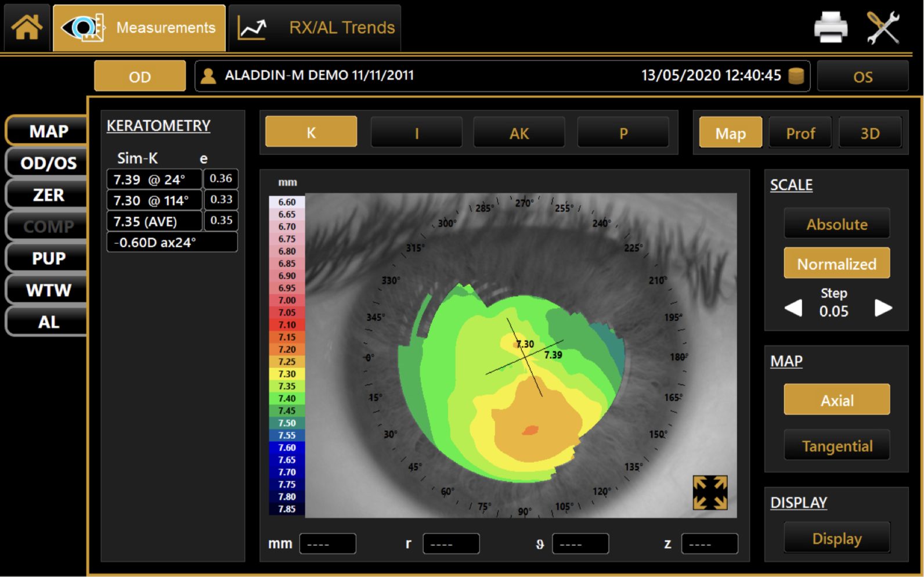The height and width of the screenshot is (577, 924).
Task: Click the 0.36 eccentricity value
Action: [221, 179]
